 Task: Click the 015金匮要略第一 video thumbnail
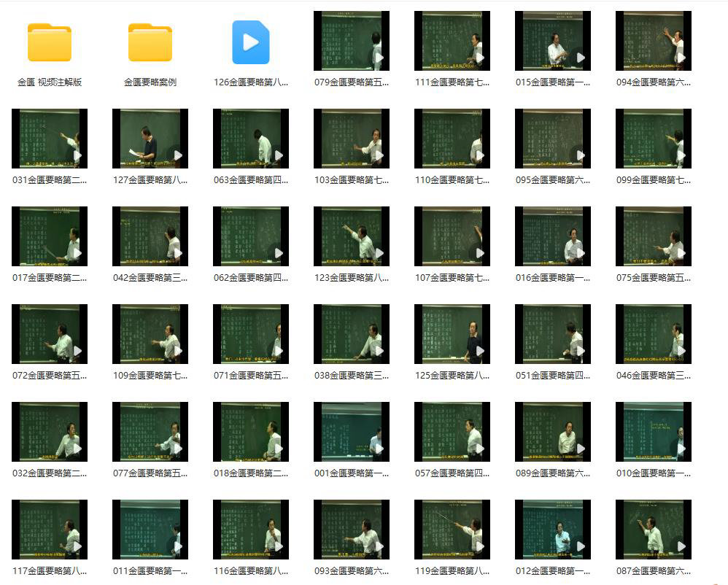[x=553, y=41]
